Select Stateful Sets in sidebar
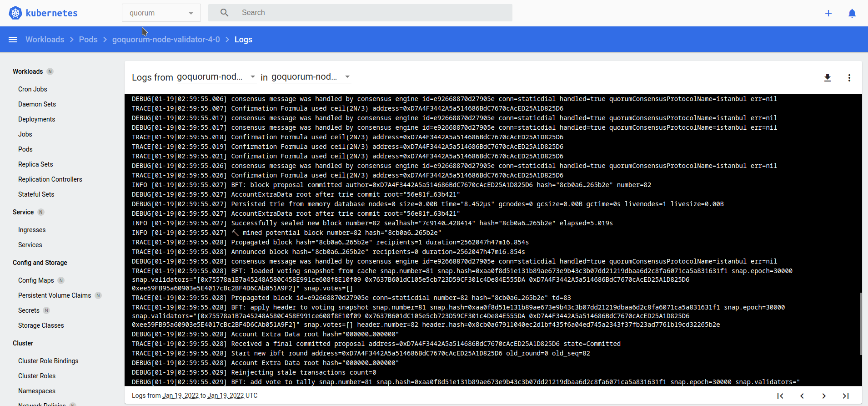868x406 pixels. [36, 194]
